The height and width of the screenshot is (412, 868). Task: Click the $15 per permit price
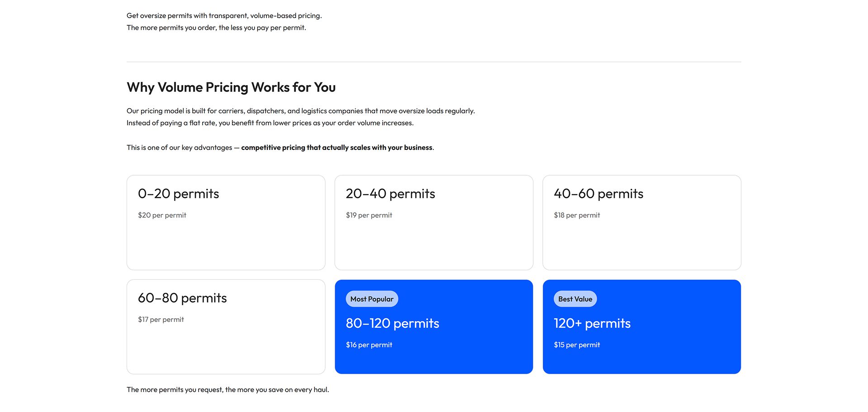(577, 345)
